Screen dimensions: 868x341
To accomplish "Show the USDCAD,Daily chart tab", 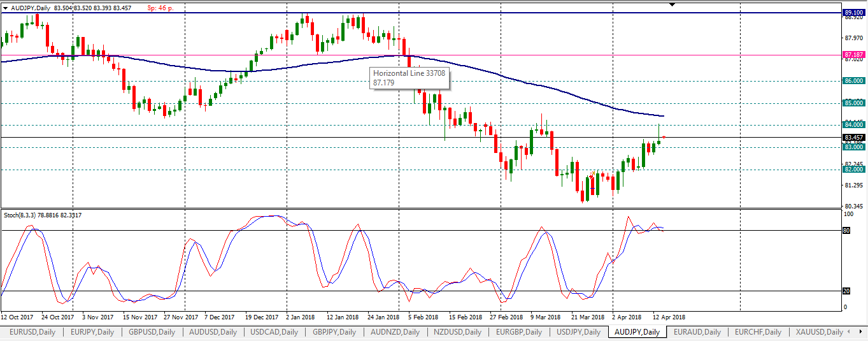I will (x=274, y=332).
